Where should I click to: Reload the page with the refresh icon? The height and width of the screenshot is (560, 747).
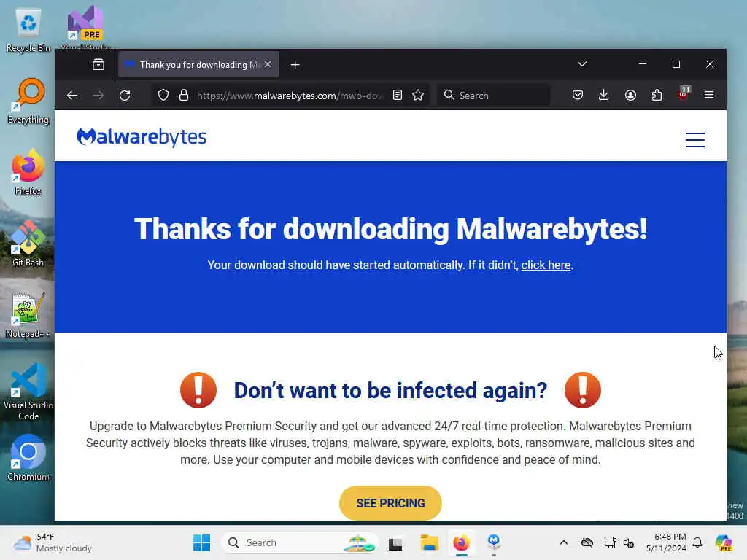pyautogui.click(x=125, y=96)
